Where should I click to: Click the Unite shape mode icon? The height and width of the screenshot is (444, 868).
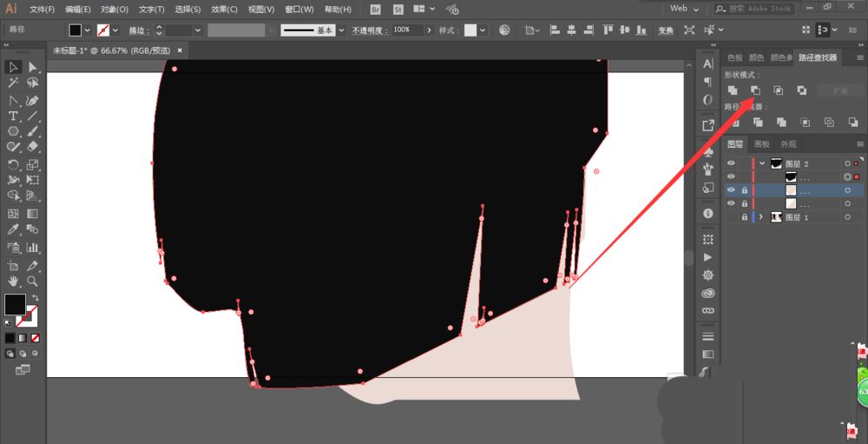tap(733, 90)
